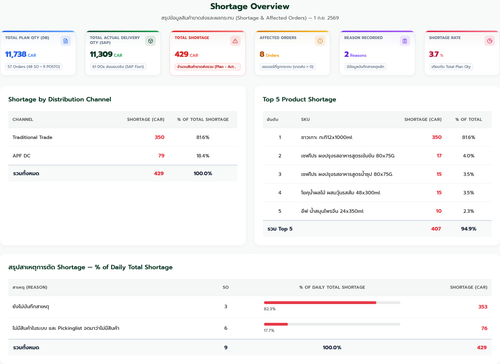This screenshot has width=500, height=364.
Task: Click the warning triangle icon in Total Shortage card
Action: 235,41
